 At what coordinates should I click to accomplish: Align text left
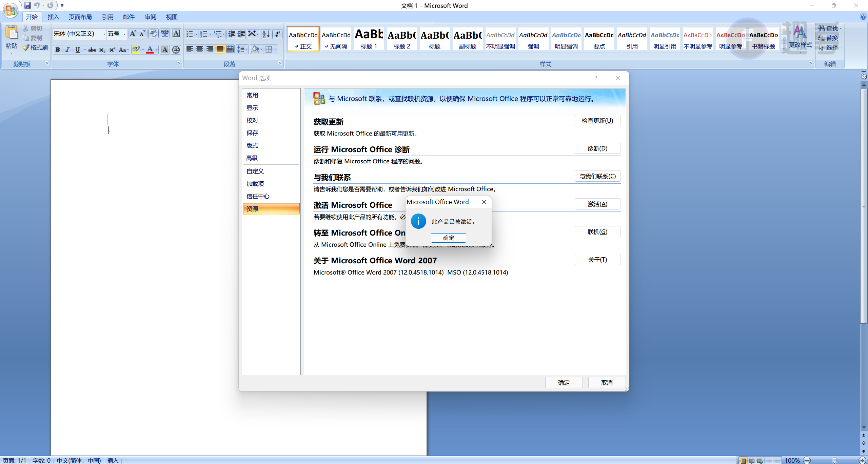(x=190, y=49)
